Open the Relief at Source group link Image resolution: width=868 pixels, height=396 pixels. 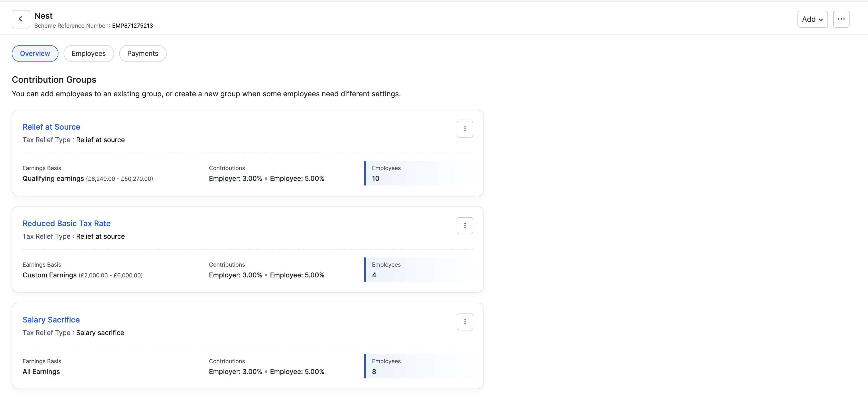tap(51, 127)
